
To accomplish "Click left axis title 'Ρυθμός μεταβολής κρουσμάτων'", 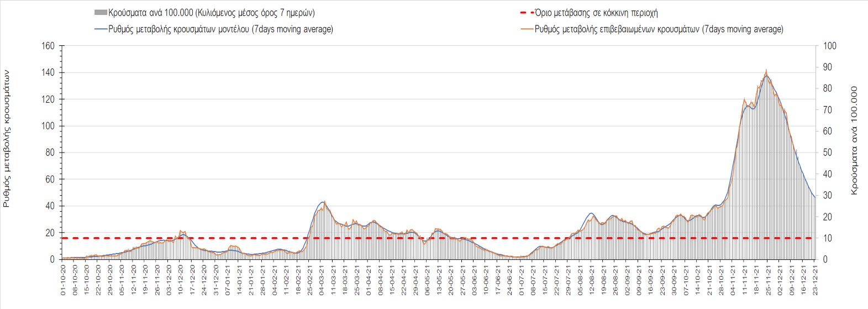I will tap(7, 138).
